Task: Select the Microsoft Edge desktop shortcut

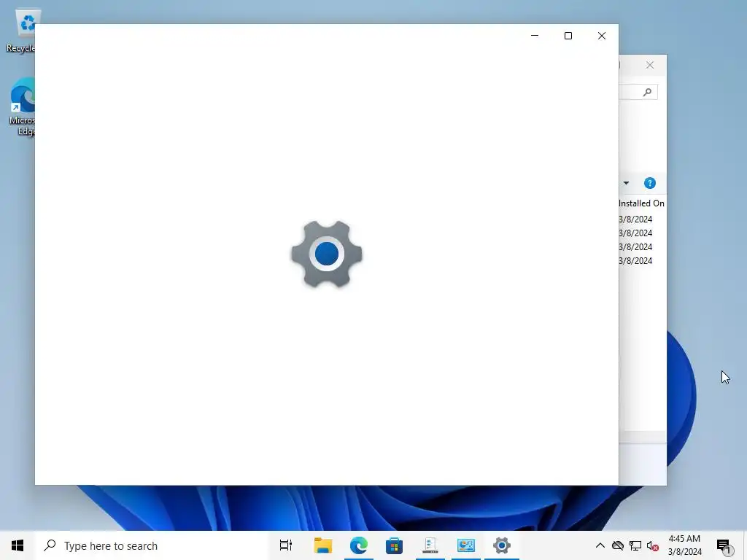Action: point(22,107)
